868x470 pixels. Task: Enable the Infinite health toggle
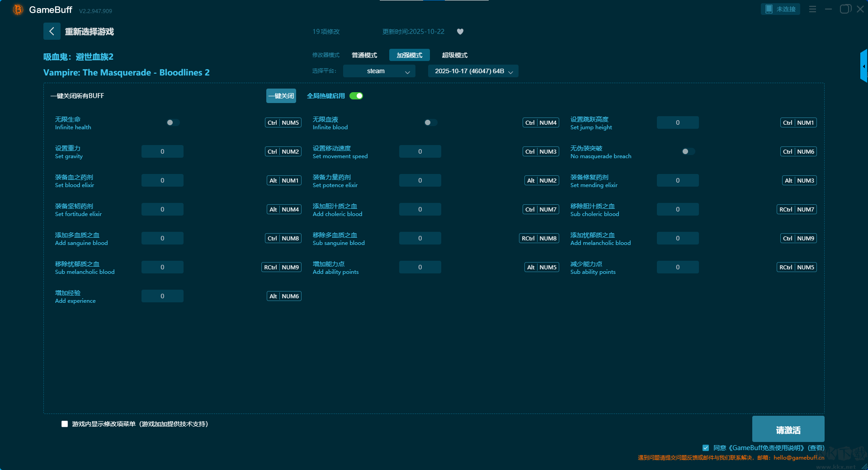[173, 122]
